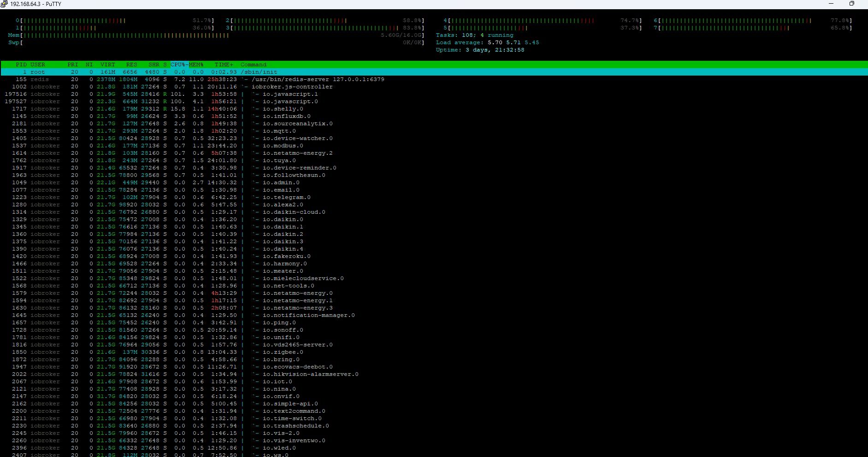Click the PuTTY icon in title bar
Image resolution: width=868 pixels, height=457 pixels.
4,4
